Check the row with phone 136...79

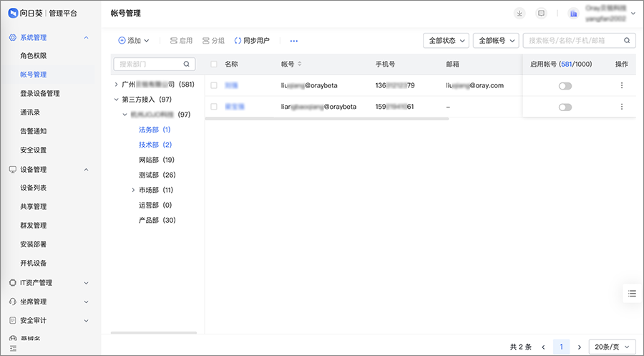click(213, 85)
